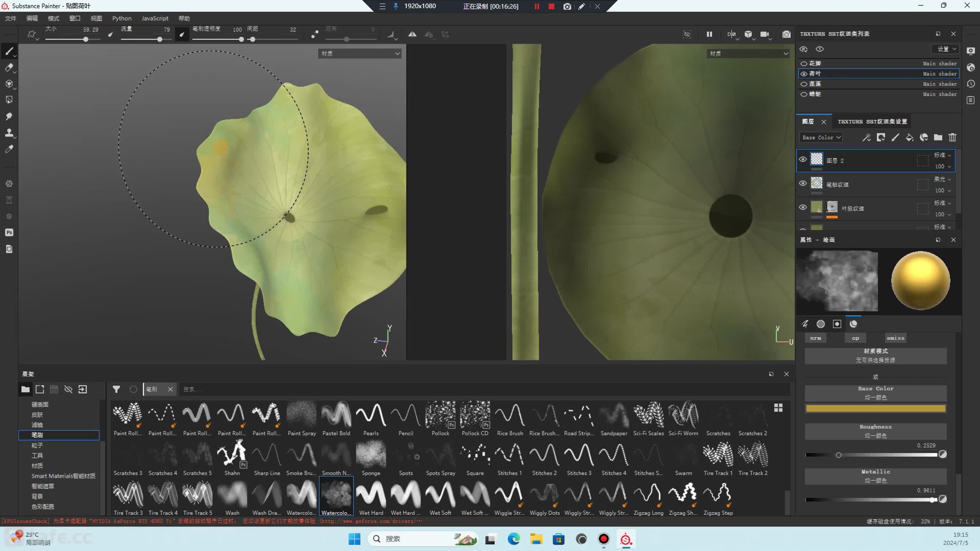
Task: Switch to TEXTURE SET纹理集设置 tab
Action: click(x=872, y=122)
